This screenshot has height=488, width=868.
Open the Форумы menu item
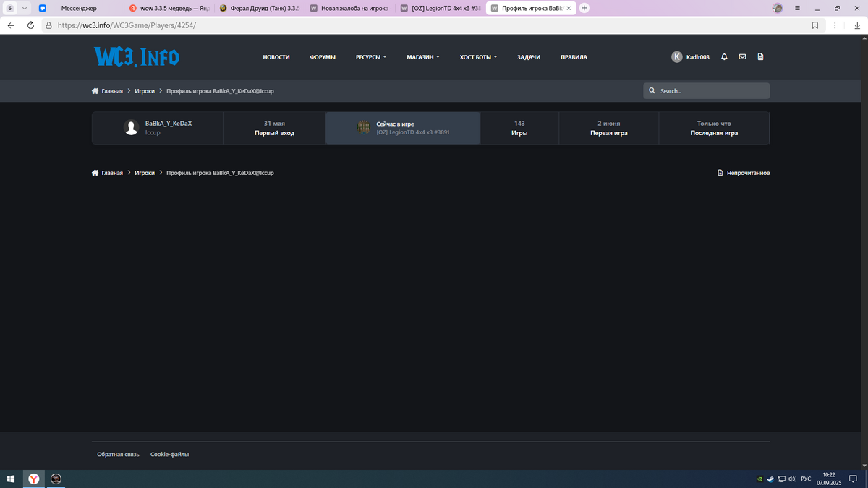pos(323,57)
